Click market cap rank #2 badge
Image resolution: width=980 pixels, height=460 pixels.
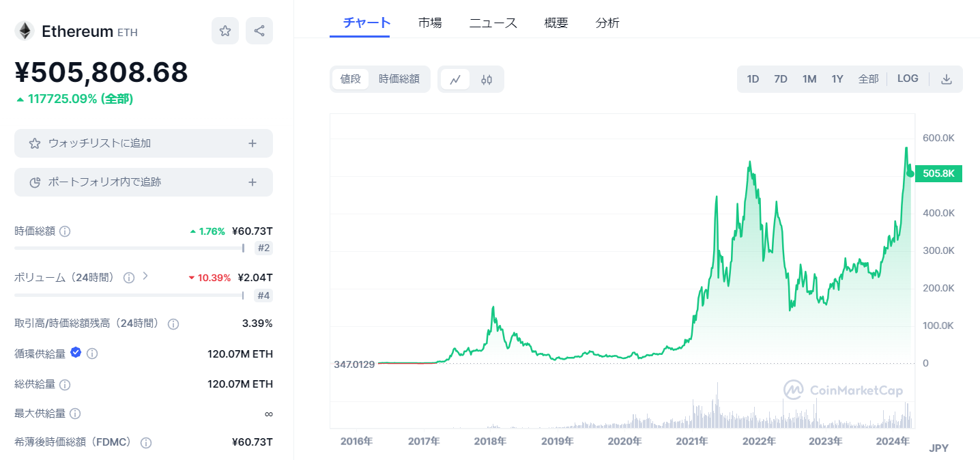[x=263, y=248]
